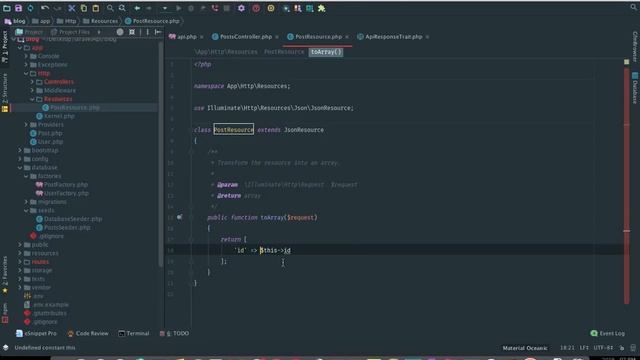
Task: Open Replace with the second magnifier icon
Action: tap(122, 8)
